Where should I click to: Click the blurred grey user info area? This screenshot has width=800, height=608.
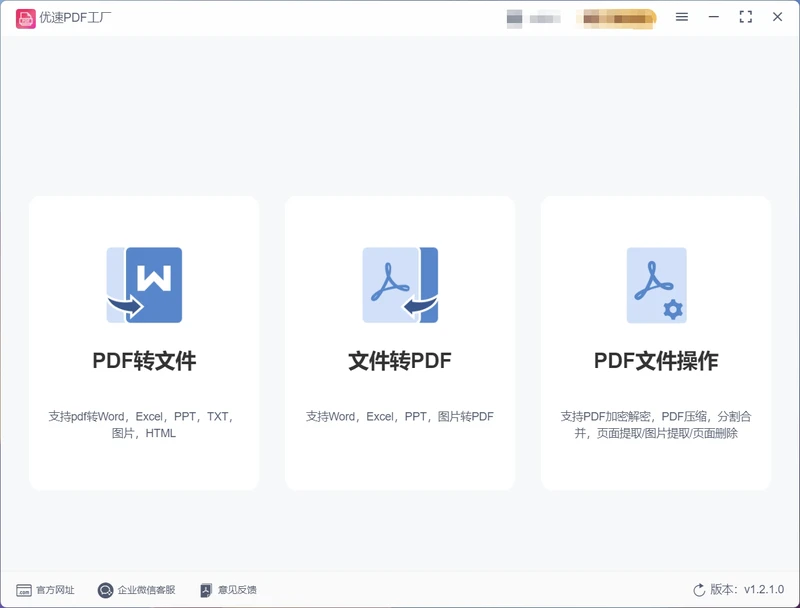click(x=534, y=19)
